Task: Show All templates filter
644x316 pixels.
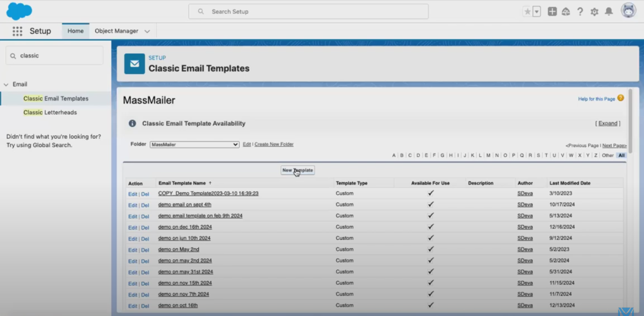Action: tap(621, 156)
